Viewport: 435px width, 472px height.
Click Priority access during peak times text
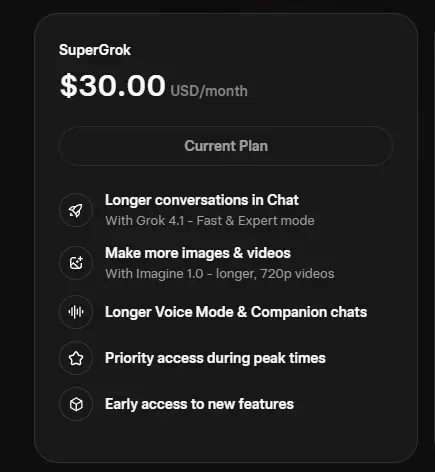coord(215,358)
